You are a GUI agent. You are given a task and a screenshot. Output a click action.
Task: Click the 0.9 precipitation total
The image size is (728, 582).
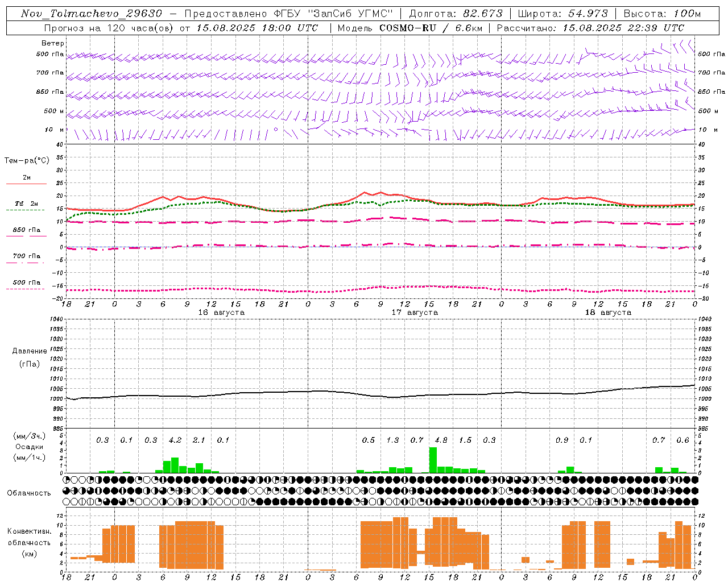click(x=562, y=440)
